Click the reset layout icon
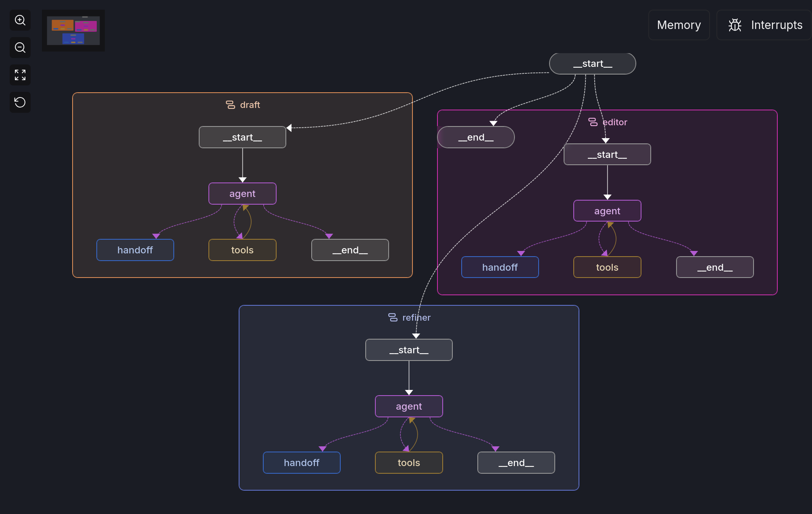812x514 pixels. (20, 102)
